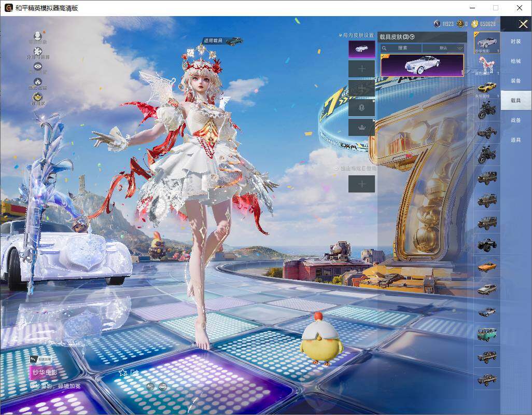Click the 搜索 search field
This screenshot has height=415, width=532.
tap(401, 48)
